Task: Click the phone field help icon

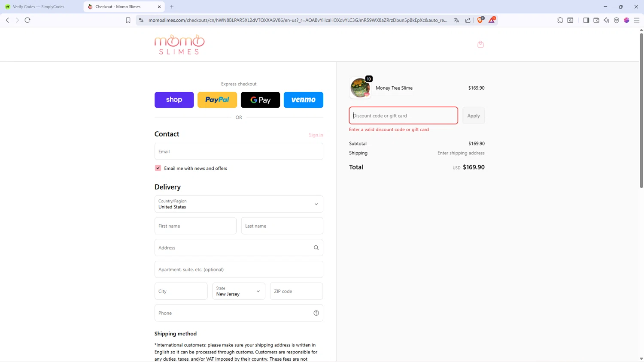Action: point(316,313)
